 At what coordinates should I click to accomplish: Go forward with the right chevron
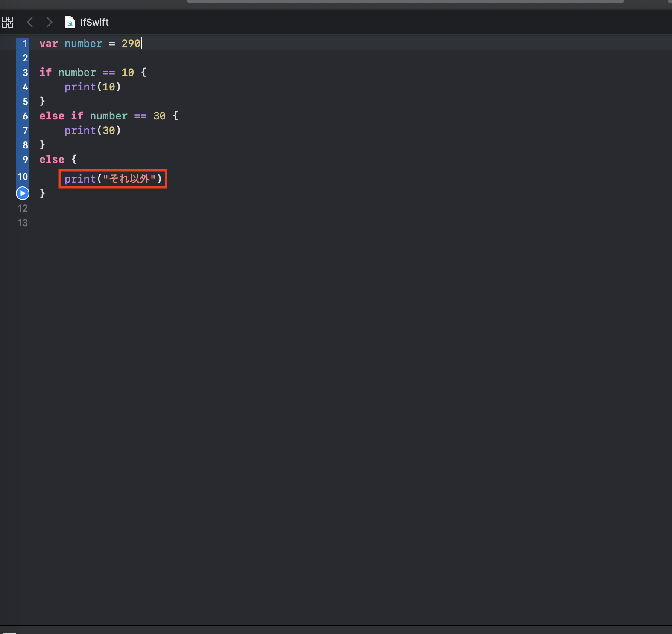coord(49,22)
